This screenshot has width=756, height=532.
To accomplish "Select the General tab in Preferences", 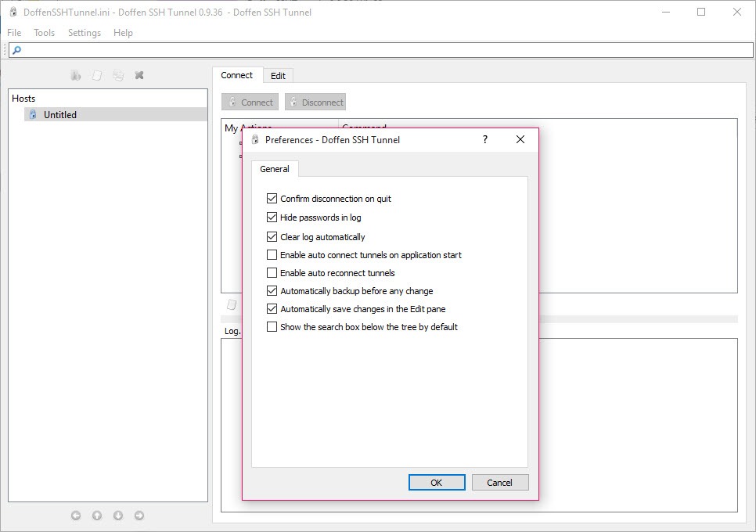I will click(x=275, y=169).
